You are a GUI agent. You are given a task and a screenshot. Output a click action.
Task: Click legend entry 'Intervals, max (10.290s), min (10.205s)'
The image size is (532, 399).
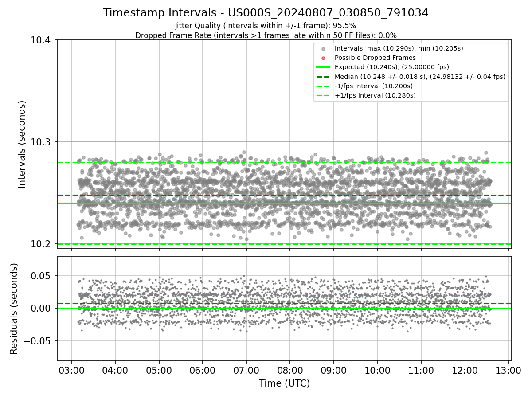click(399, 48)
